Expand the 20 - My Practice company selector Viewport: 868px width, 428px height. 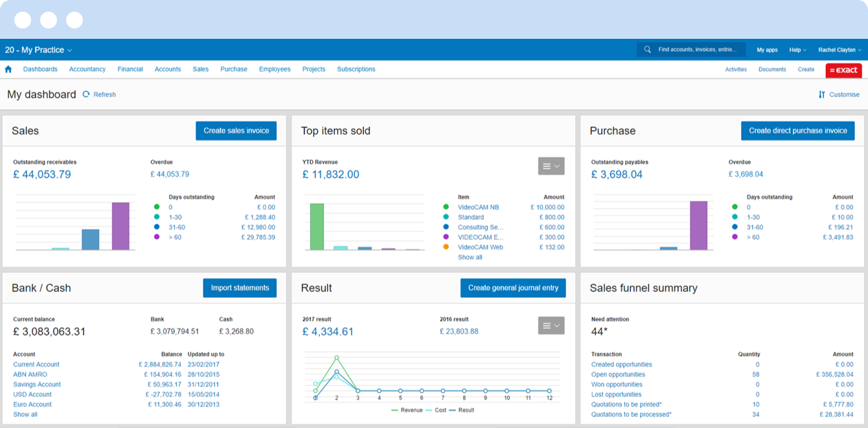(x=38, y=50)
